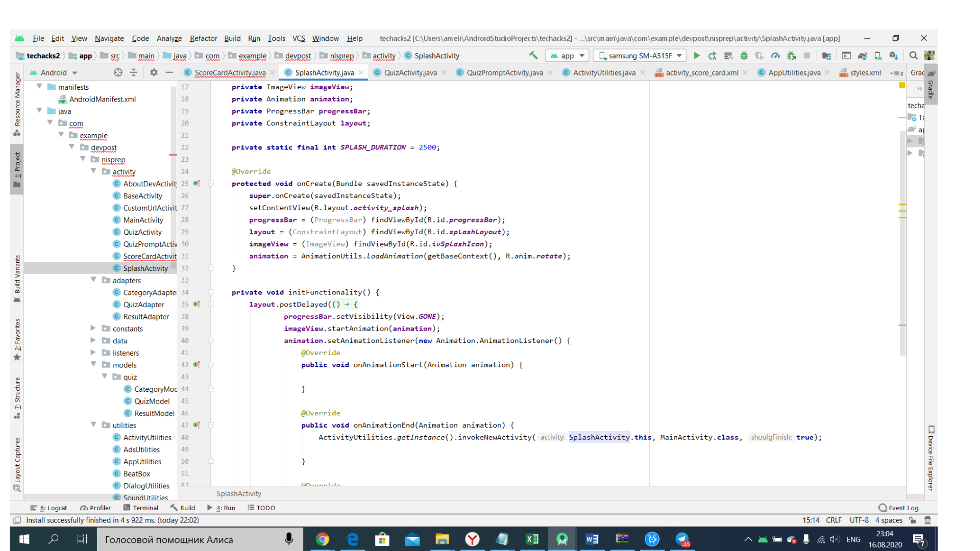Click the Debug app bug icon
The height and width of the screenshot is (551, 980).
pyautogui.click(x=744, y=56)
